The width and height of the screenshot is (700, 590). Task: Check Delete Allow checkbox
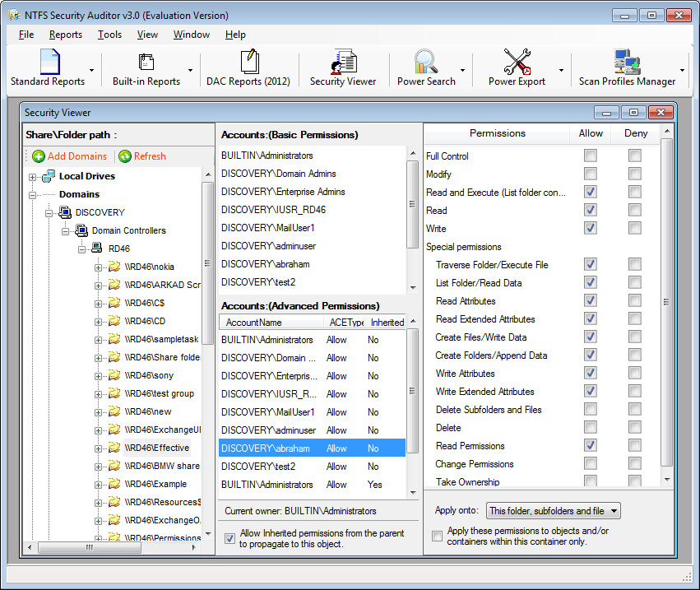tap(590, 427)
